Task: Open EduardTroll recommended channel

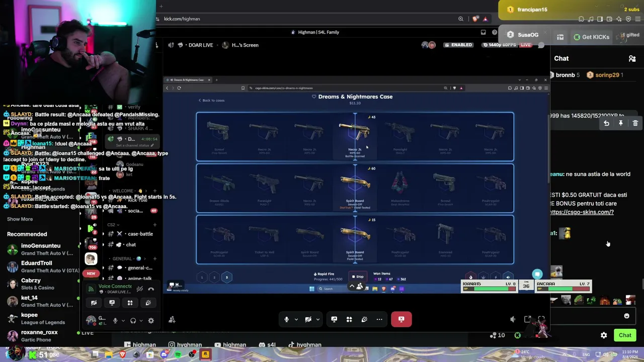Action: click(40, 266)
